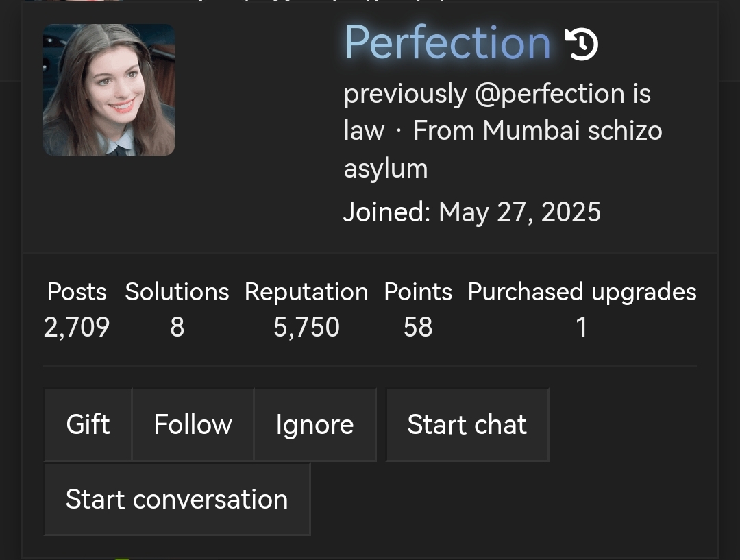Click the Perfection avatar thumbnail
740x560 pixels.
109,90
